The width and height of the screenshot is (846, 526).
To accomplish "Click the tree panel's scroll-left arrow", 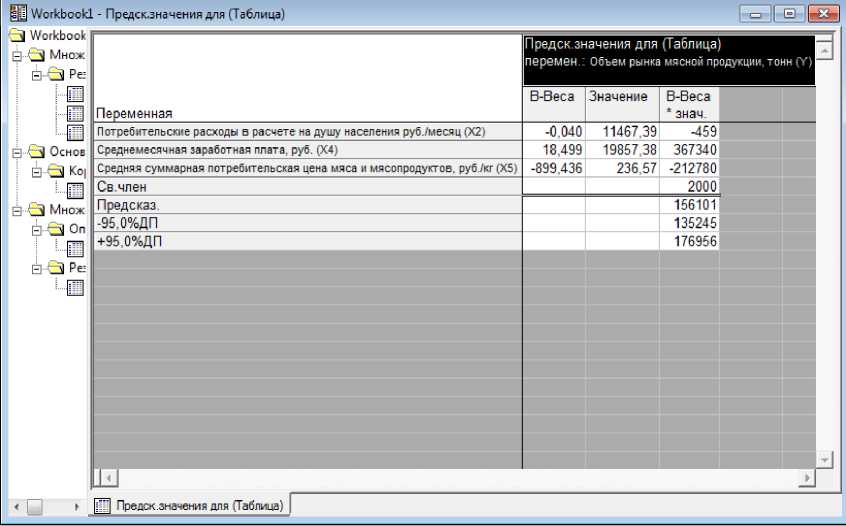I will coord(16,507).
